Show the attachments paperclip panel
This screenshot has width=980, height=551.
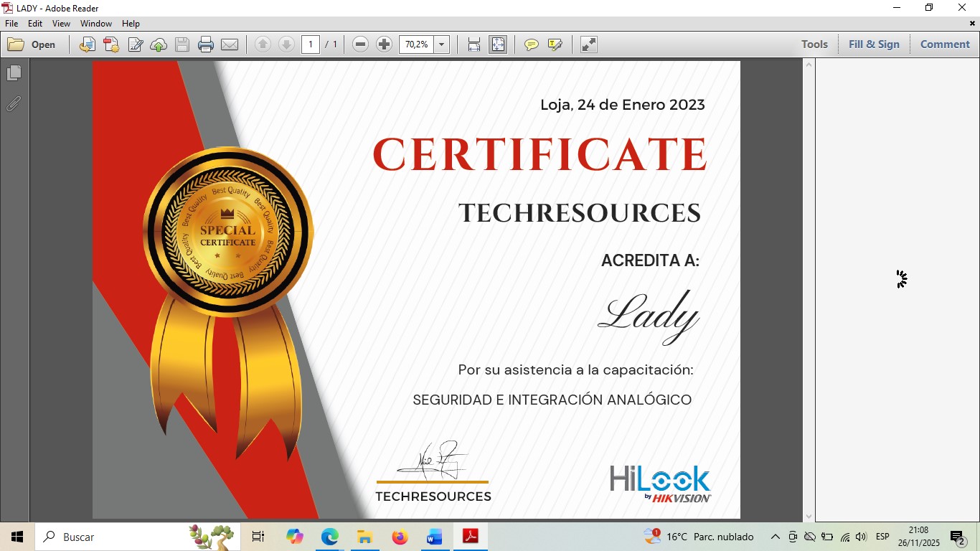tap(14, 104)
